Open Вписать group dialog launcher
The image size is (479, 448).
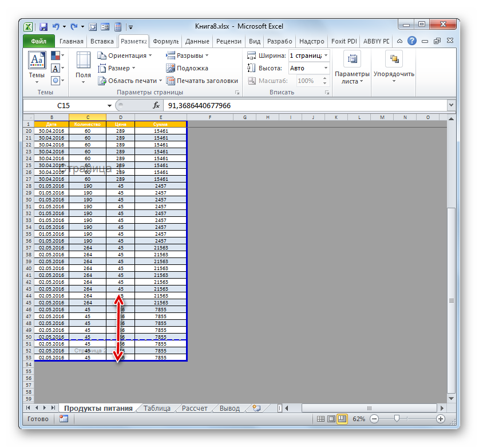pyautogui.click(x=327, y=93)
